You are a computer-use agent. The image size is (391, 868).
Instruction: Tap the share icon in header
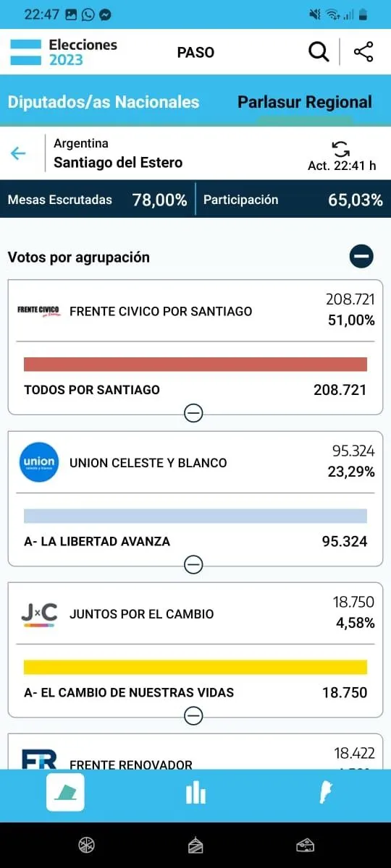[x=363, y=52]
